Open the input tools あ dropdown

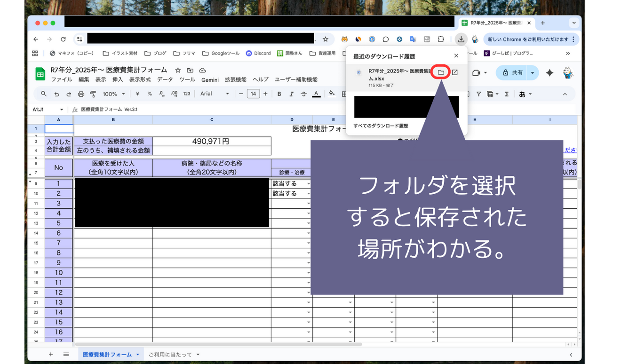coord(525,94)
